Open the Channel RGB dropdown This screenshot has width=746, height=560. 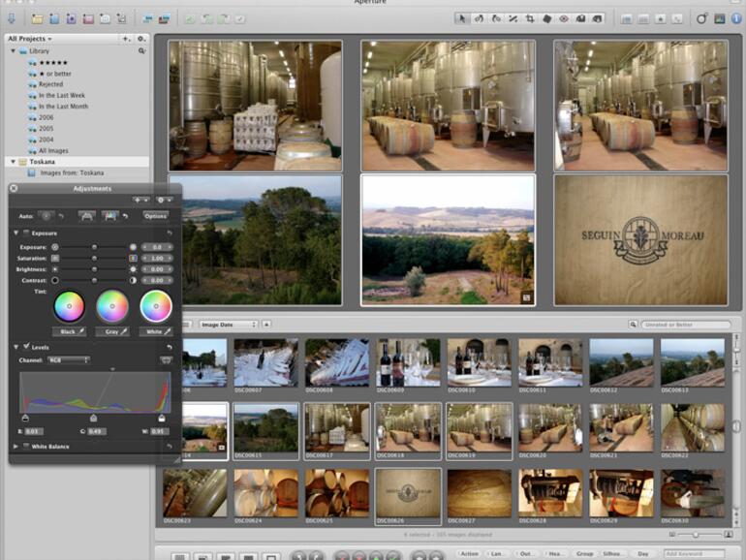click(x=68, y=359)
